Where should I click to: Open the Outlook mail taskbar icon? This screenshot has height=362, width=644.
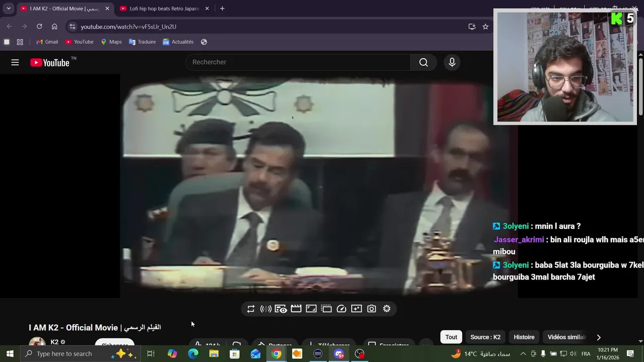pyautogui.click(x=256, y=354)
